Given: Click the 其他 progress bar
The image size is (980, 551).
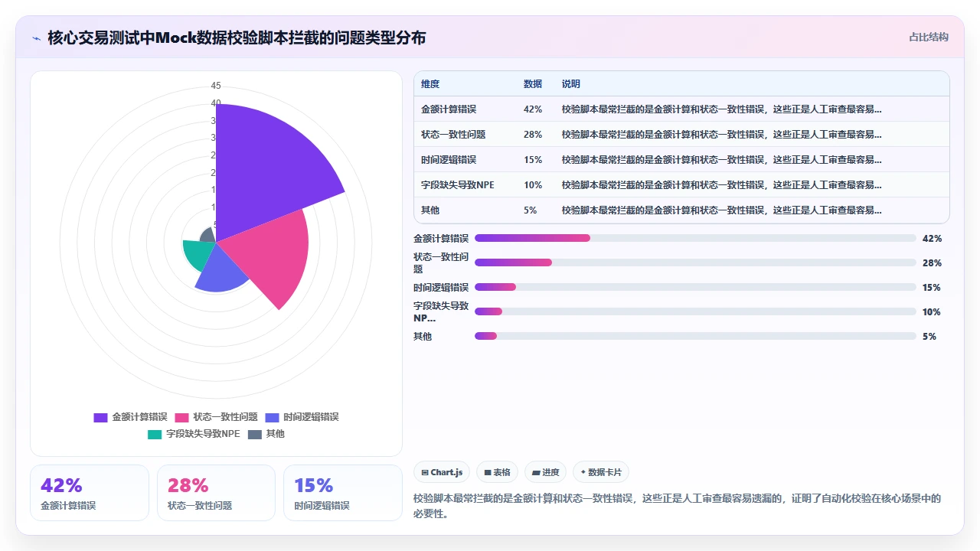Looking at the screenshot, I should (x=695, y=336).
